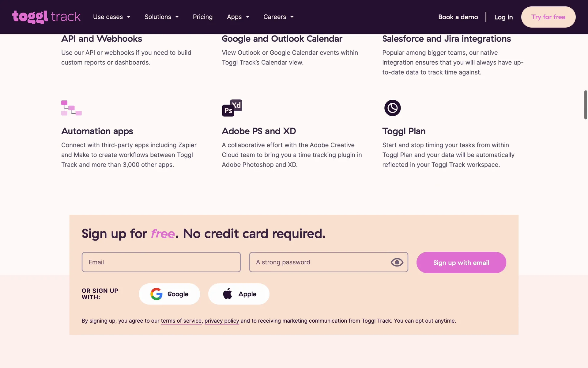Viewport: 588px width, 368px height.
Task: Click the Automation apps workflow icon
Action: [71, 108]
